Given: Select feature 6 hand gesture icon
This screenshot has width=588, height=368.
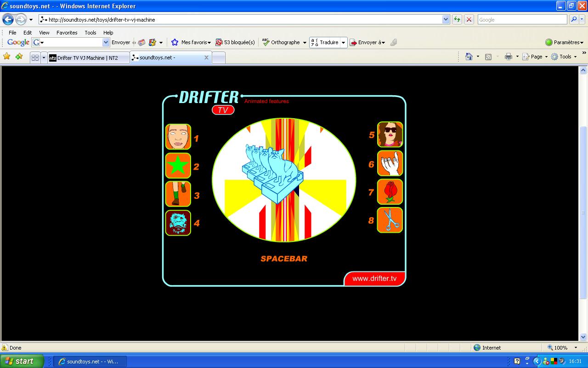Looking at the screenshot, I should (x=390, y=163).
